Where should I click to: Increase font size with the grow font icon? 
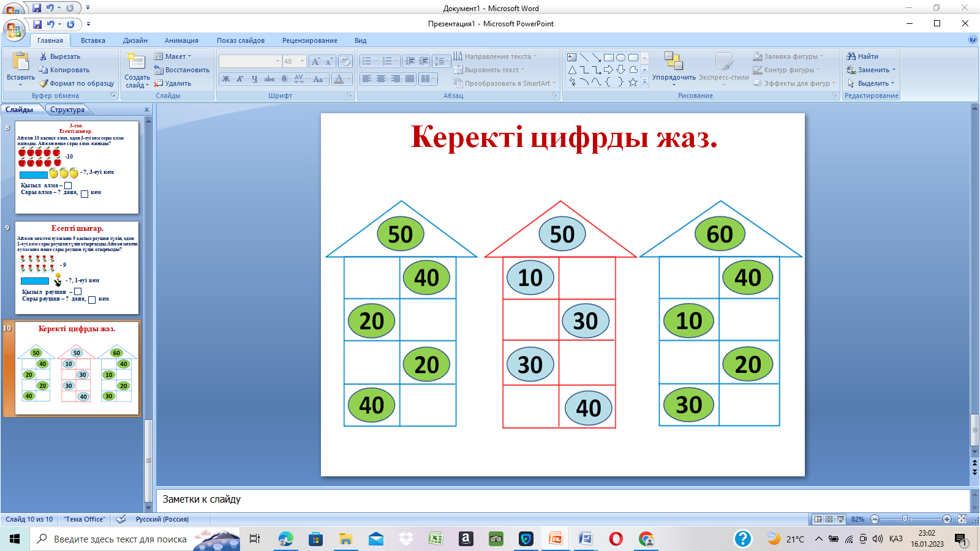tap(315, 61)
